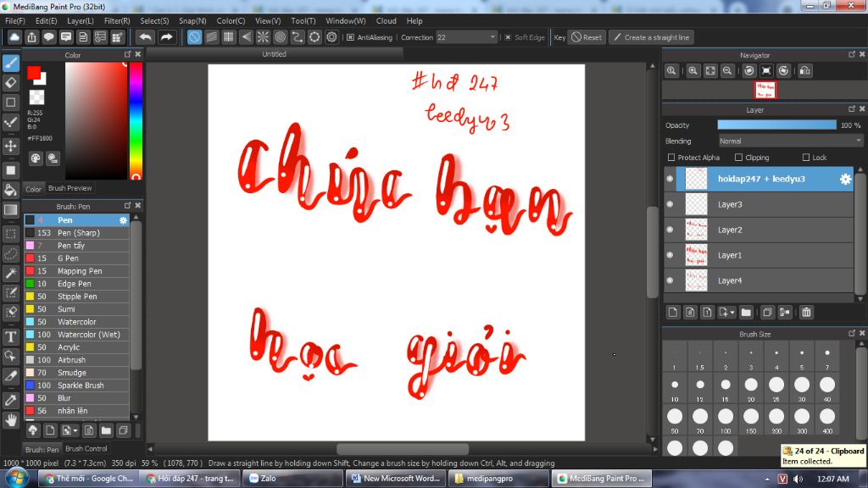The height and width of the screenshot is (488, 868).
Task: Turn snap off icon in toolbar
Action: pos(194,37)
